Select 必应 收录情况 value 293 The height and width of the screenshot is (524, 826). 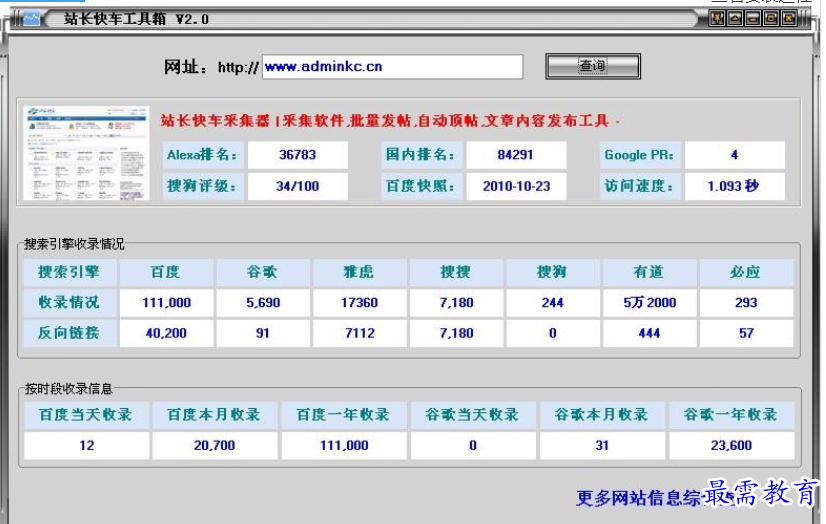point(746,303)
